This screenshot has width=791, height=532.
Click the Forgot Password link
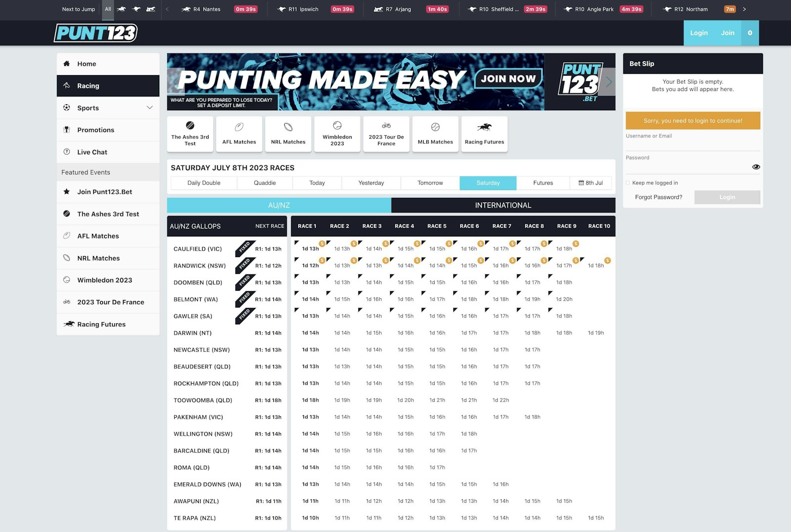pyautogui.click(x=658, y=197)
